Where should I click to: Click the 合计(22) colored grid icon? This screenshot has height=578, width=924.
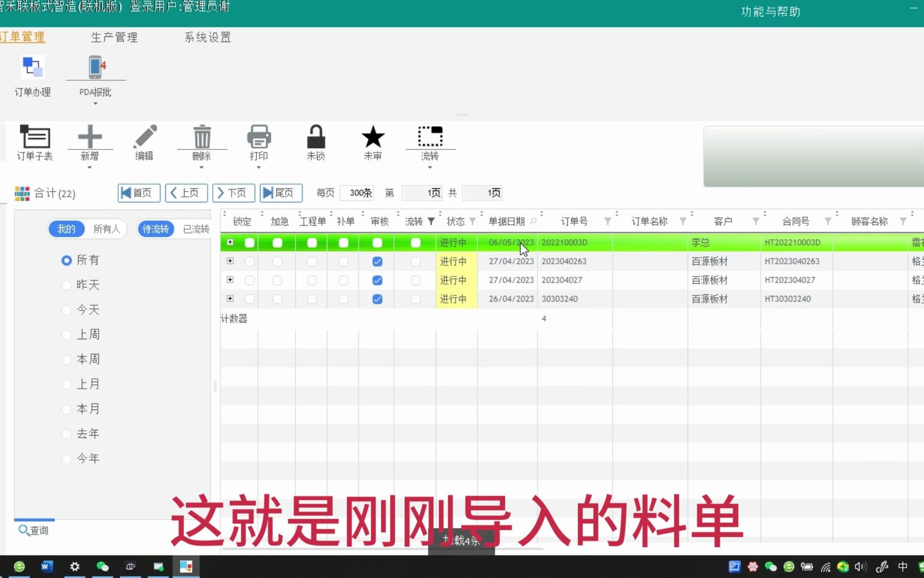(x=22, y=193)
